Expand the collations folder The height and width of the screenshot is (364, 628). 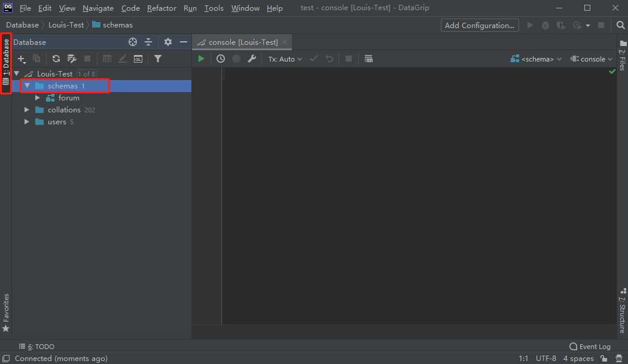(27, 110)
